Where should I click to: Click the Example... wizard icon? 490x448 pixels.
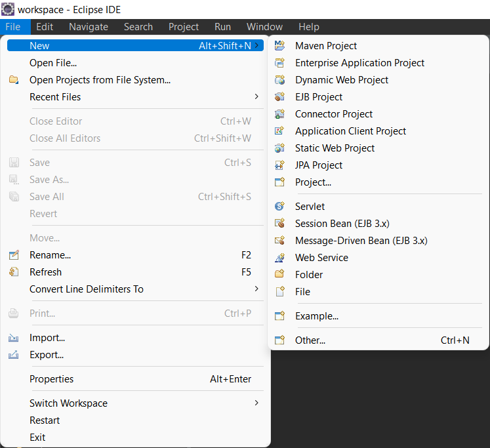279,316
